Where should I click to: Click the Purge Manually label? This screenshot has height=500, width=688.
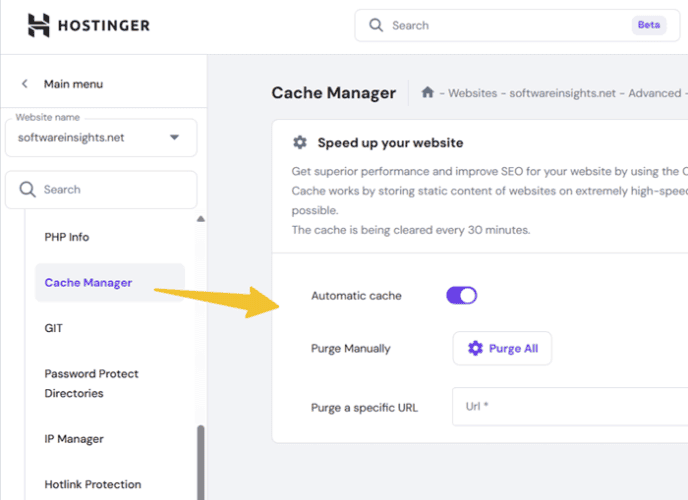(x=351, y=349)
